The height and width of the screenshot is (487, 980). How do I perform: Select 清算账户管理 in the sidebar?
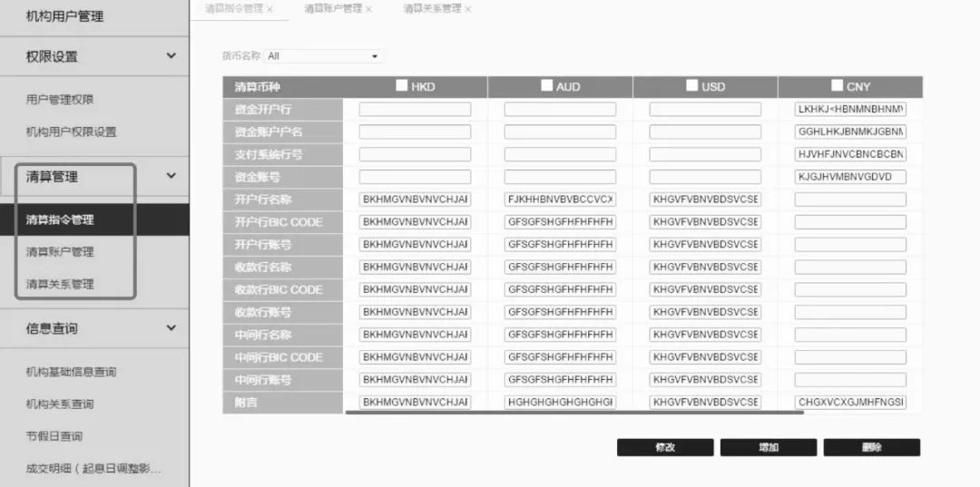[x=60, y=251]
